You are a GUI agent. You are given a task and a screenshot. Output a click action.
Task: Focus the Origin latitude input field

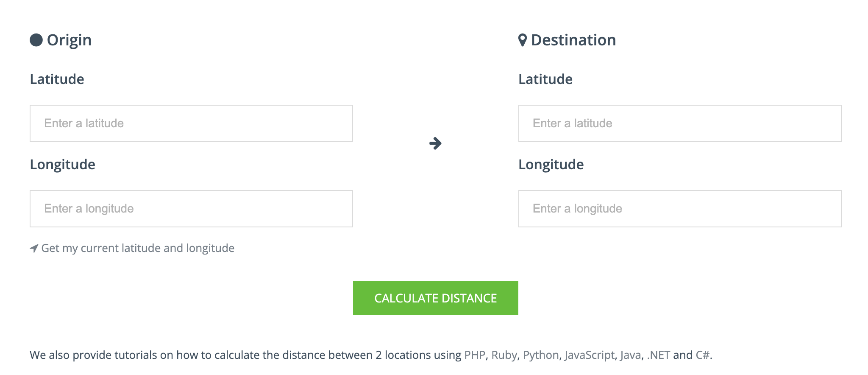point(191,123)
